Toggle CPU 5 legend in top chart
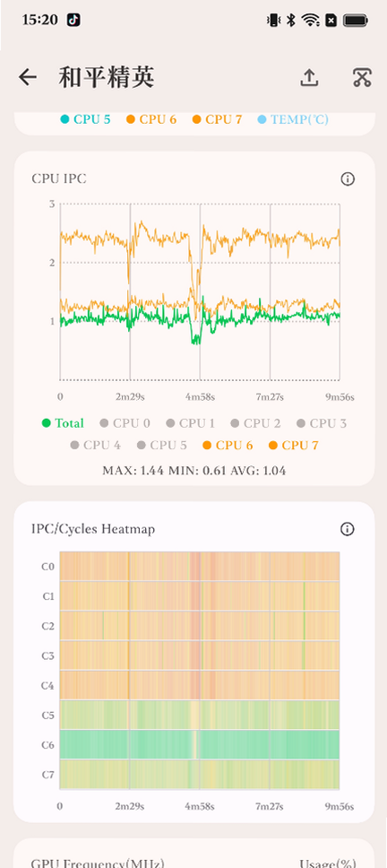Screen dimensions: 387x868 85,119
